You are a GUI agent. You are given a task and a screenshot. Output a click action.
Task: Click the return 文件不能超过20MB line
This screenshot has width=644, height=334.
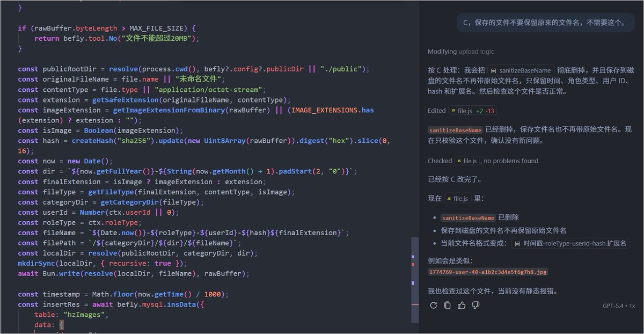[117, 38]
